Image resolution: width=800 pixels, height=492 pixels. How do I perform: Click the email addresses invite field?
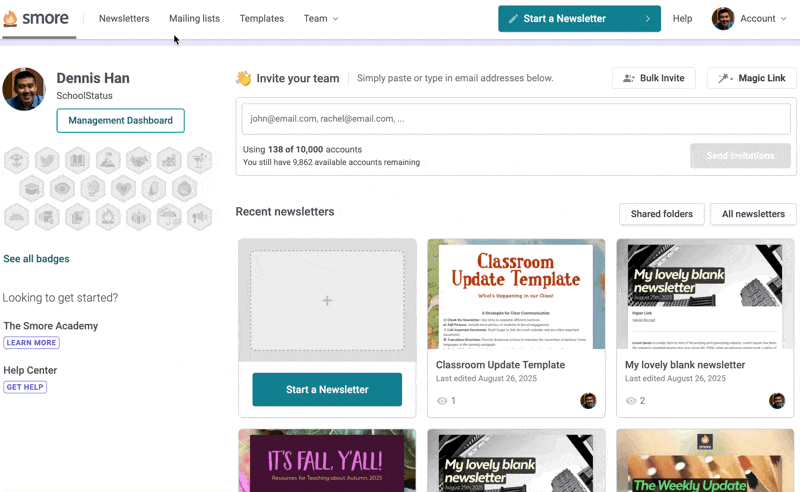pyautogui.click(x=516, y=118)
